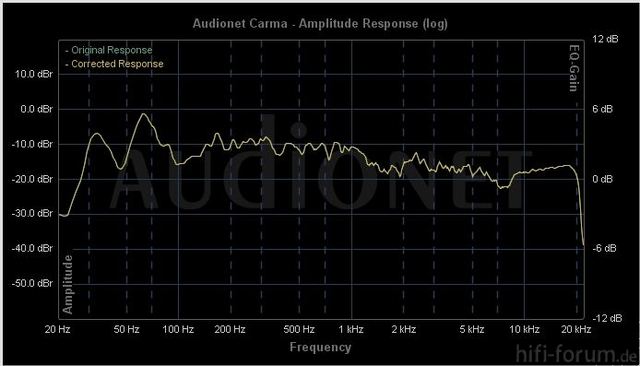
Task: Click the '-40.0 dBr' axis label
Action: coord(32,248)
